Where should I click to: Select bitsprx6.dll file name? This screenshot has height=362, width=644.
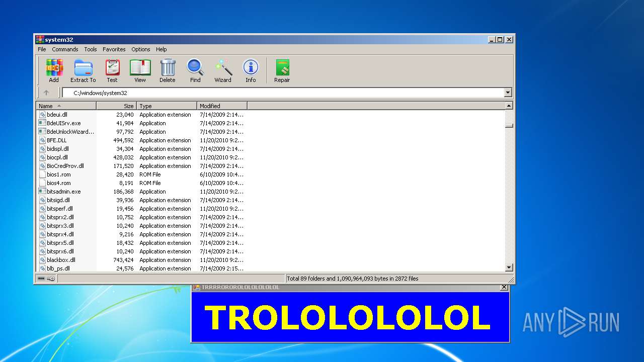[x=60, y=251]
